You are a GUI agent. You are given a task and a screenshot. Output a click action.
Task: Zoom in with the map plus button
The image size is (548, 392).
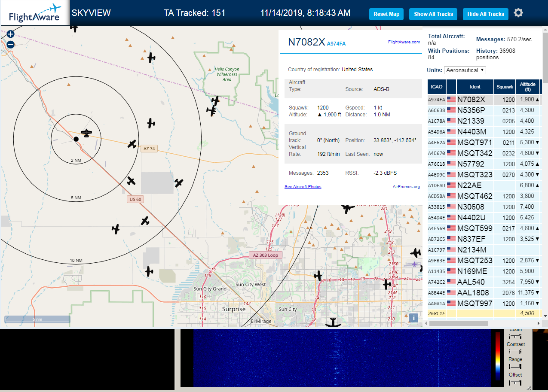(11, 34)
